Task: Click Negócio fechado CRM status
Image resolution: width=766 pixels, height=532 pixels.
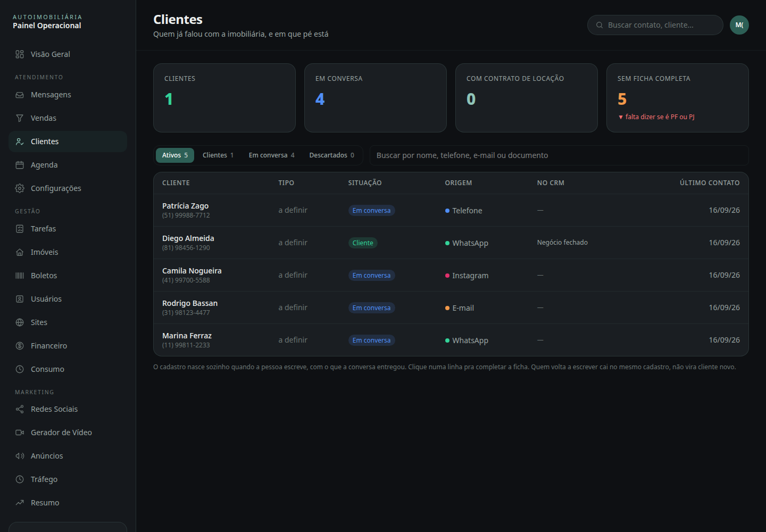Action: click(x=562, y=243)
